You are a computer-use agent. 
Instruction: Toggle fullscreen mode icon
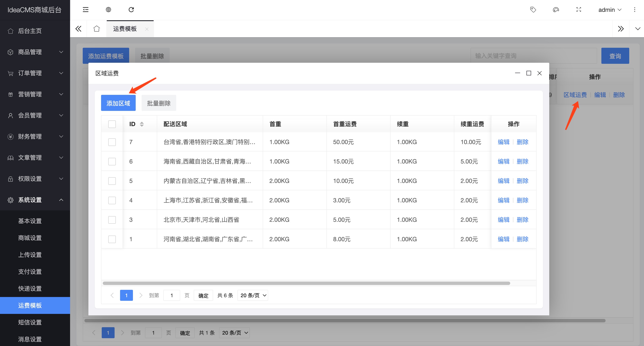pos(579,10)
